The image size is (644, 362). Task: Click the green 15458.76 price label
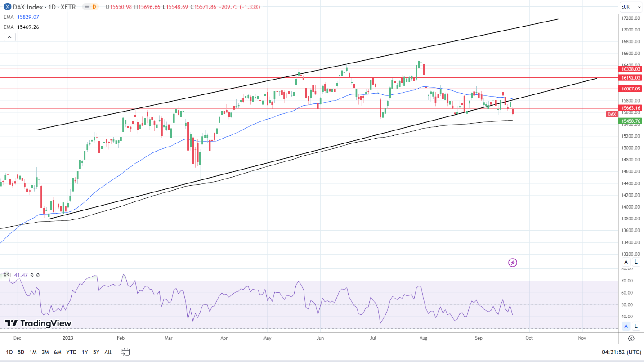631,121
